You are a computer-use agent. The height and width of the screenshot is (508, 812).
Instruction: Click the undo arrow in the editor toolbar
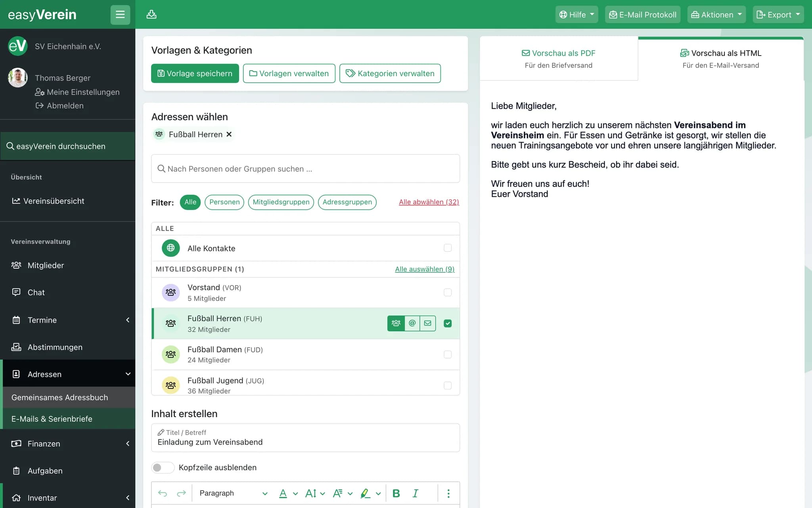point(163,493)
